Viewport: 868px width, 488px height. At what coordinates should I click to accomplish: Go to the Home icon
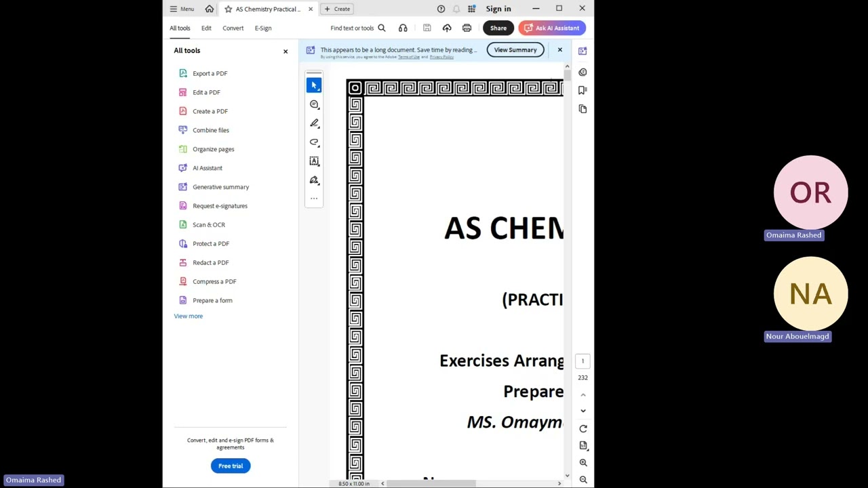pyautogui.click(x=210, y=9)
